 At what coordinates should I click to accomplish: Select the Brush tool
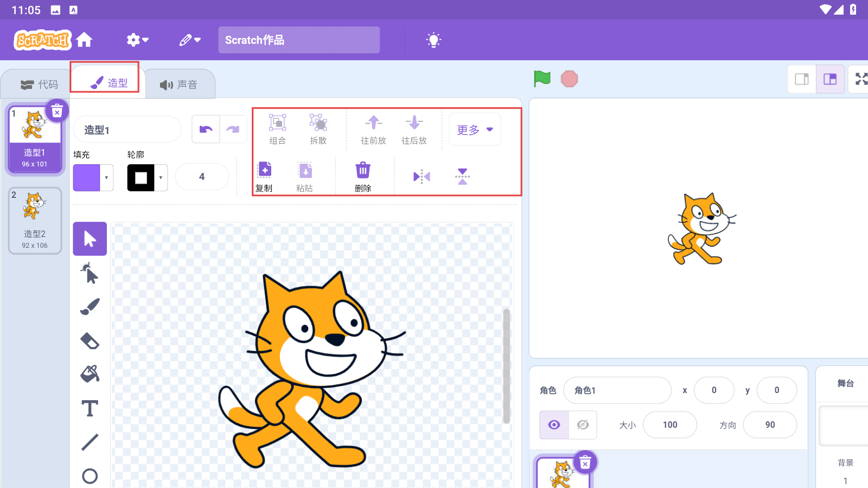(x=90, y=306)
